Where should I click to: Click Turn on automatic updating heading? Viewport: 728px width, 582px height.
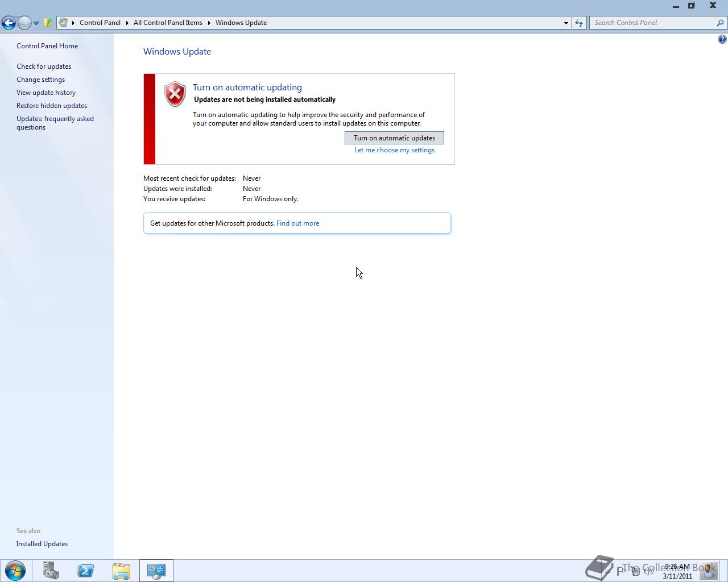pos(247,87)
